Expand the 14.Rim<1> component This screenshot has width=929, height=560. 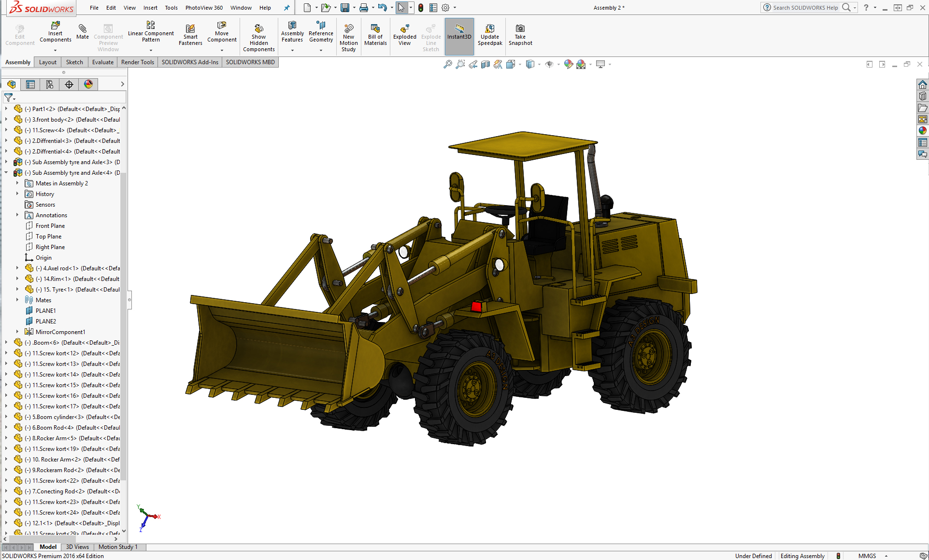coord(17,279)
